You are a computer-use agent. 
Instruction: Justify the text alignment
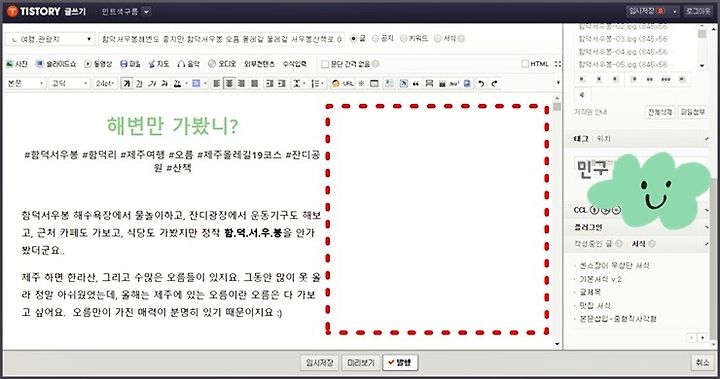point(254,83)
